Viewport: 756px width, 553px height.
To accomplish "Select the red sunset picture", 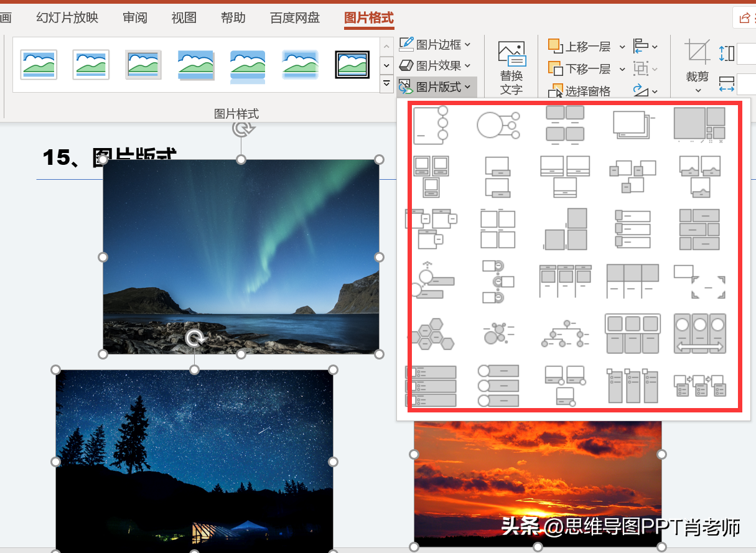I will 538,484.
